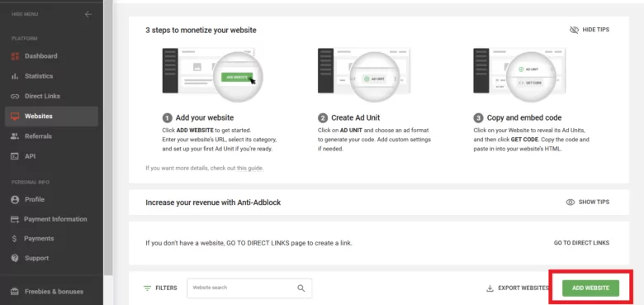The image size is (644, 305).
Task: Open the Dashboard menu item
Action: [51, 56]
